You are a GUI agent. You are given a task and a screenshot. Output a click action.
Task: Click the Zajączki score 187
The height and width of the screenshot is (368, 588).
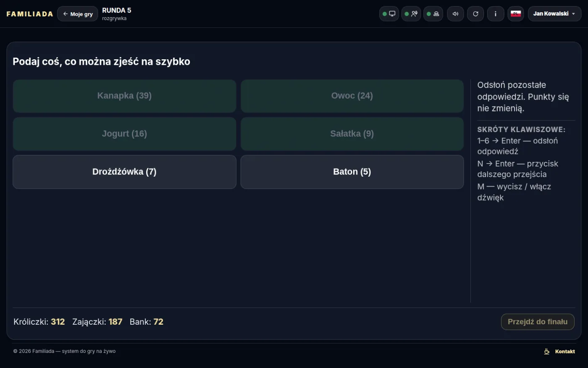point(115,322)
